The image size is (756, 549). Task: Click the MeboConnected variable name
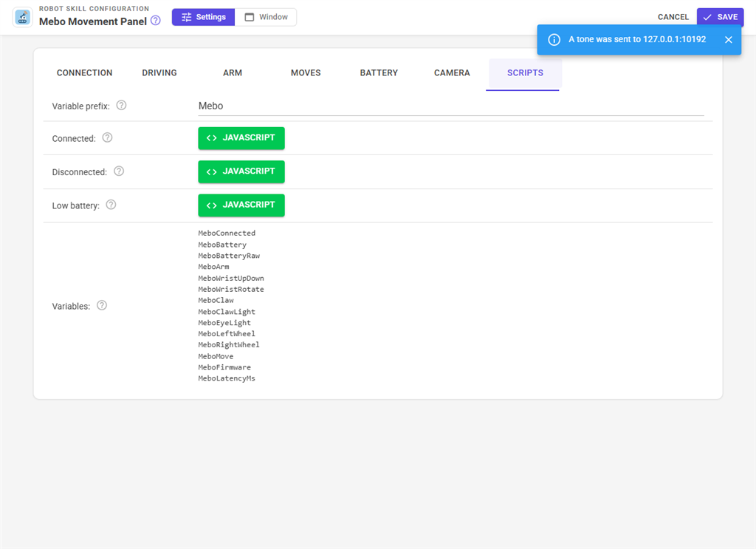point(227,233)
